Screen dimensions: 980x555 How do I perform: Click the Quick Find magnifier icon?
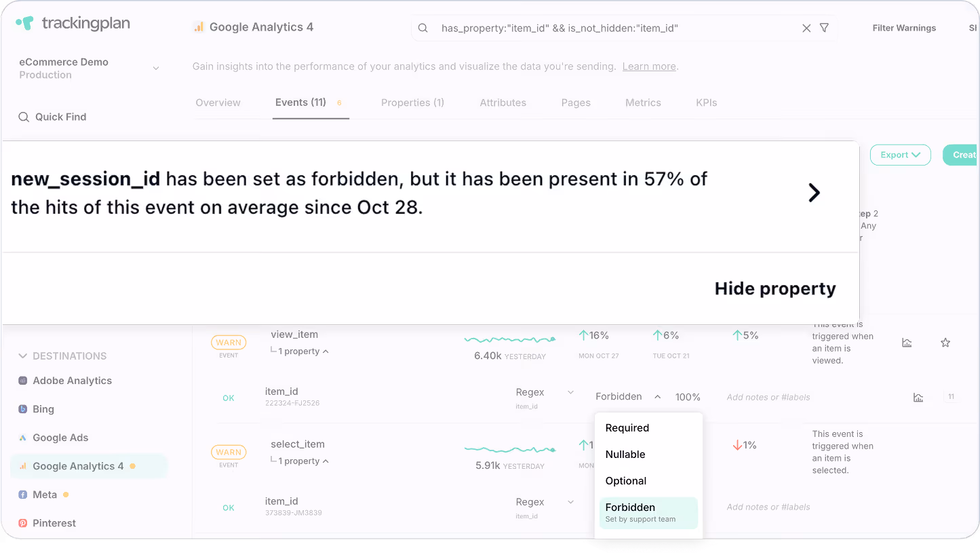coord(24,117)
